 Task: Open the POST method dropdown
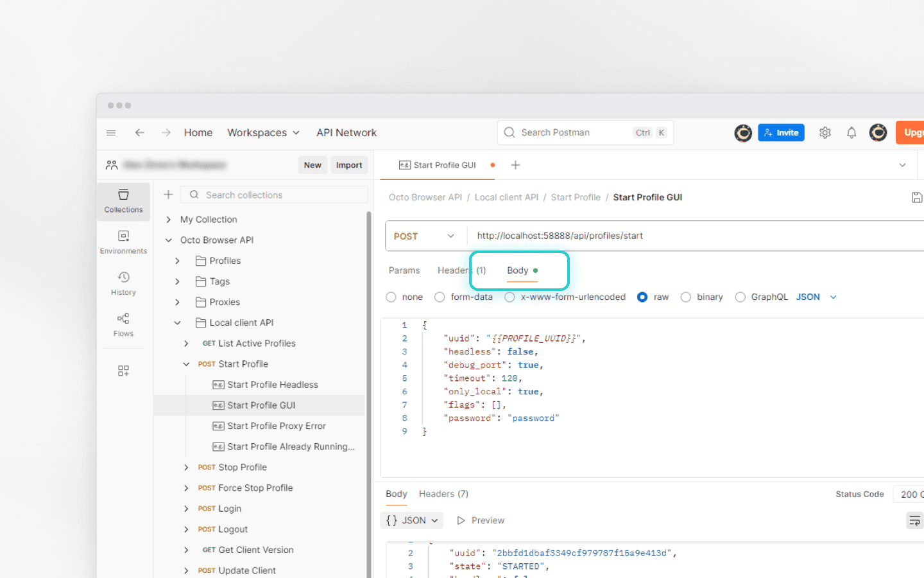point(424,236)
